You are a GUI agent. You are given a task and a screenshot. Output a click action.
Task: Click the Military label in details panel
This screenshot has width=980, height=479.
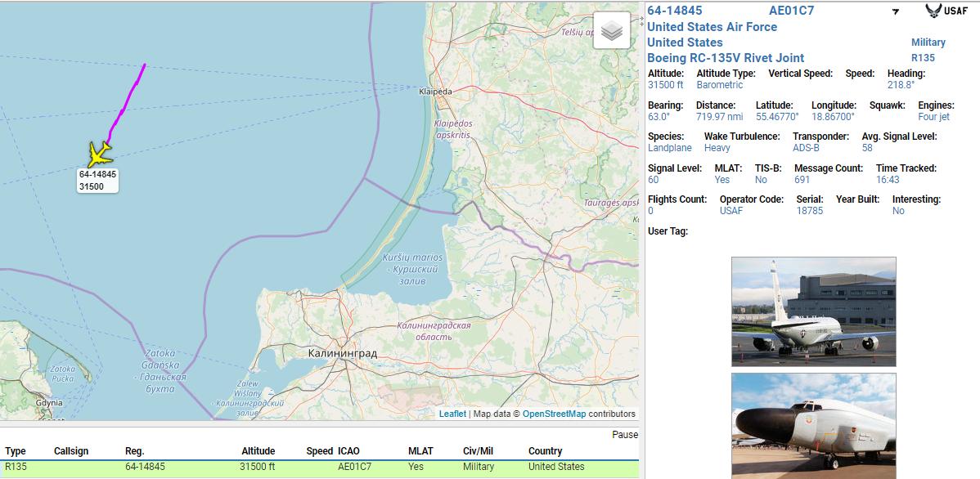pyautogui.click(x=928, y=43)
